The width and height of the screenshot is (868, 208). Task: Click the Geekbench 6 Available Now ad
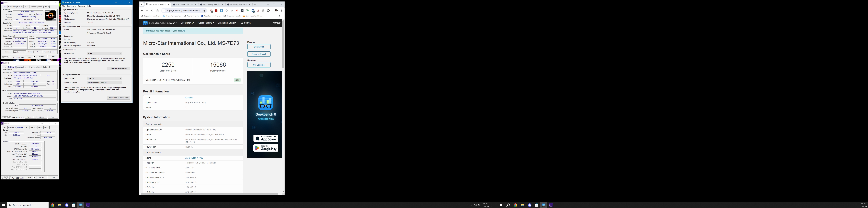[x=265, y=114]
